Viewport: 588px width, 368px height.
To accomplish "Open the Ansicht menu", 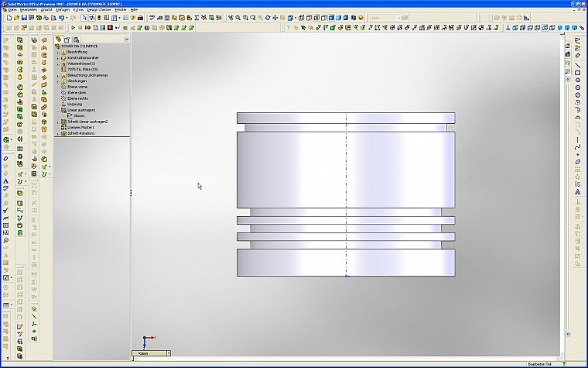I will pos(46,9).
